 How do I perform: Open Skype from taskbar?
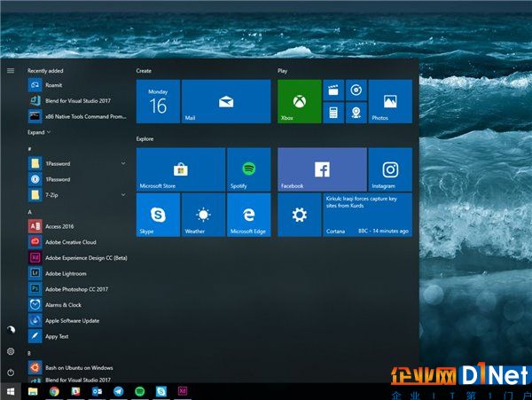(161, 391)
